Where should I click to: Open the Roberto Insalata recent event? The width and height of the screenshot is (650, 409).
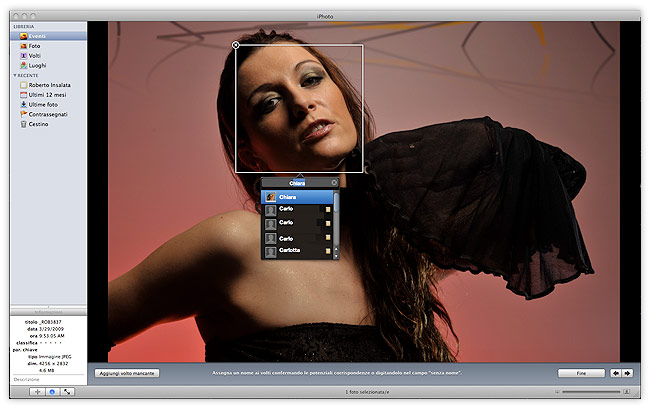(x=49, y=85)
